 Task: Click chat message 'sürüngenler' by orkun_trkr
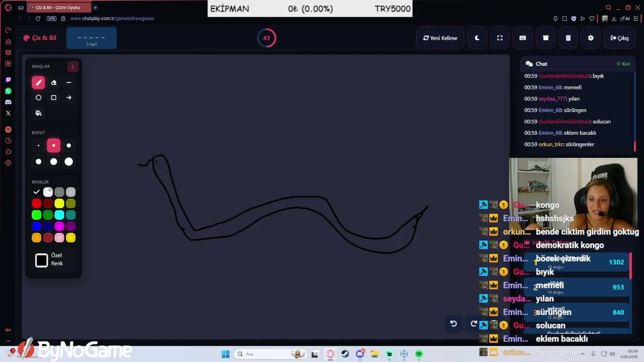pyautogui.click(x=580, y=144)
